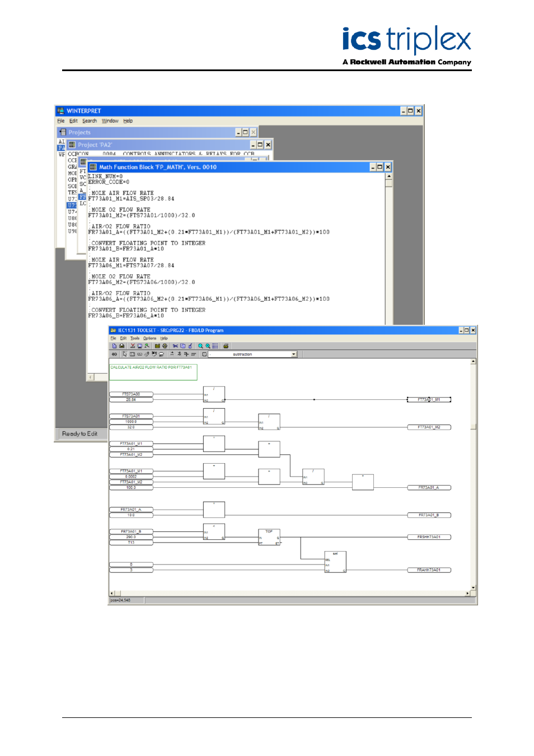Click the first magnifier zoom icon
This screenshot has width=534, height=756.
200,346
